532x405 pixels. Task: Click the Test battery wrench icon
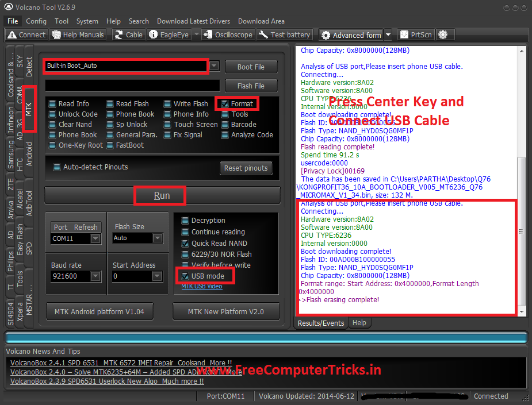[263, 34]
